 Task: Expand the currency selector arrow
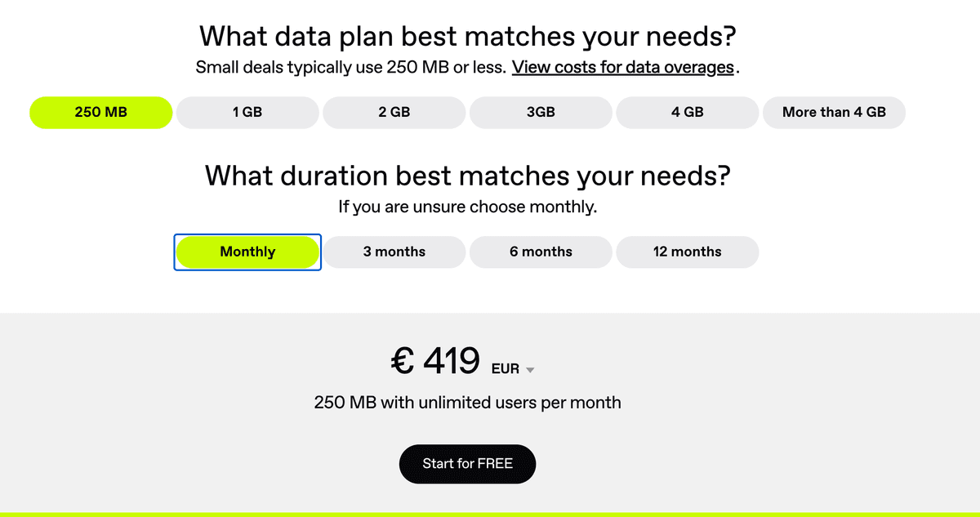click(x=530, y=369)
